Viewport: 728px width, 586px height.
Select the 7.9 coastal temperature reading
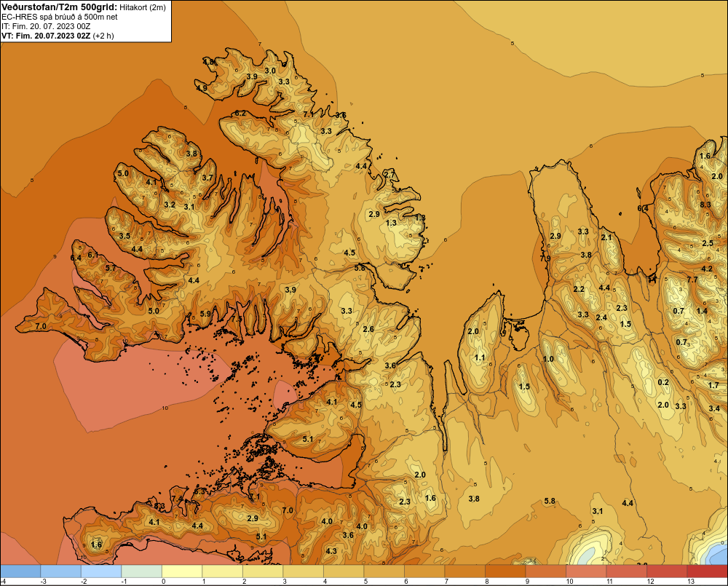coord(545,258)
